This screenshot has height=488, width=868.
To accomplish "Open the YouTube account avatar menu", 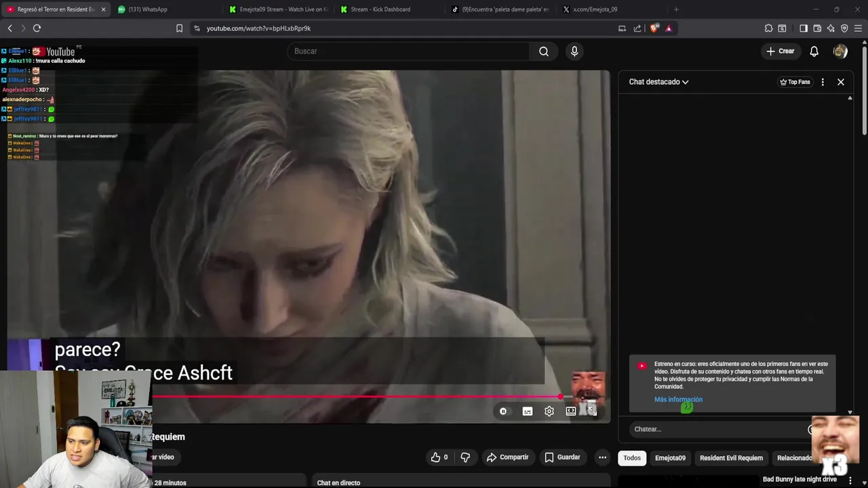I will [x=840, y=52].
